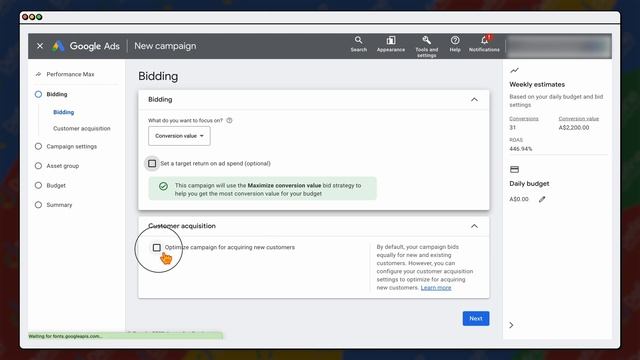Viewport: 640px width, 360px height.
Task: Click the Conversion value estimate label
Action: click(x=578, y=119)
